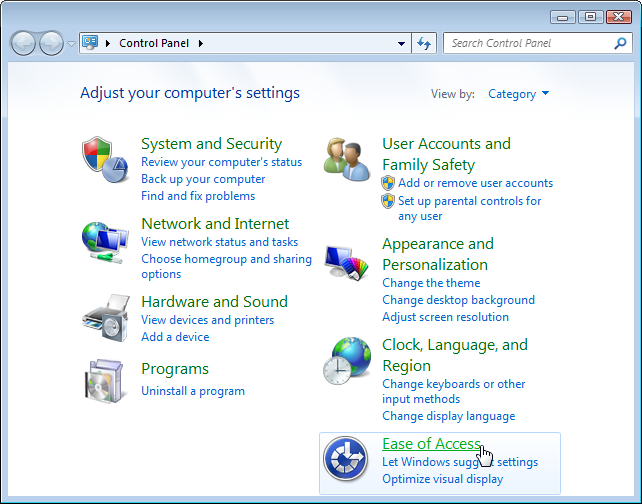Select Adjust screen resolution link
The height and width of the screenshot is (504, 642).
point(445,317)
